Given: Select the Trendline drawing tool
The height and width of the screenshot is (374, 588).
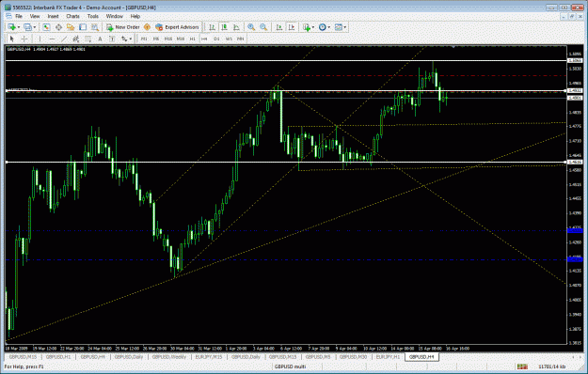Looking at the screenshot, I should coord(64,39).
